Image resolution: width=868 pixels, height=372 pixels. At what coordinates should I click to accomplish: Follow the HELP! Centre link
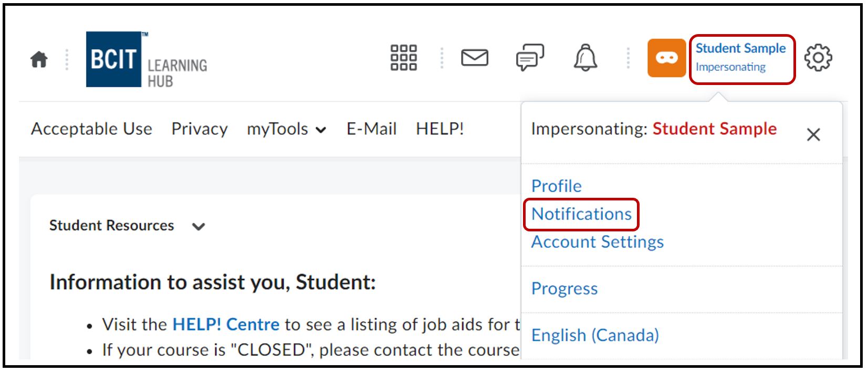[x=226, y=325]
